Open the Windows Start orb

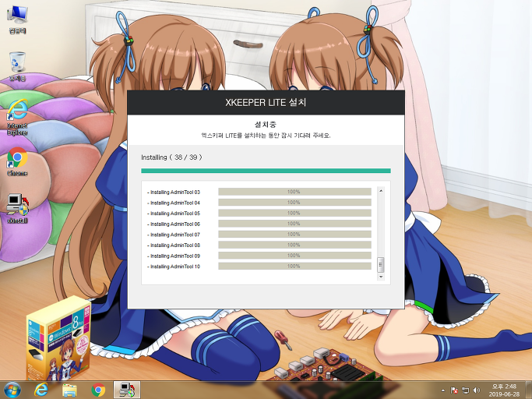click(x=12, y=390)
